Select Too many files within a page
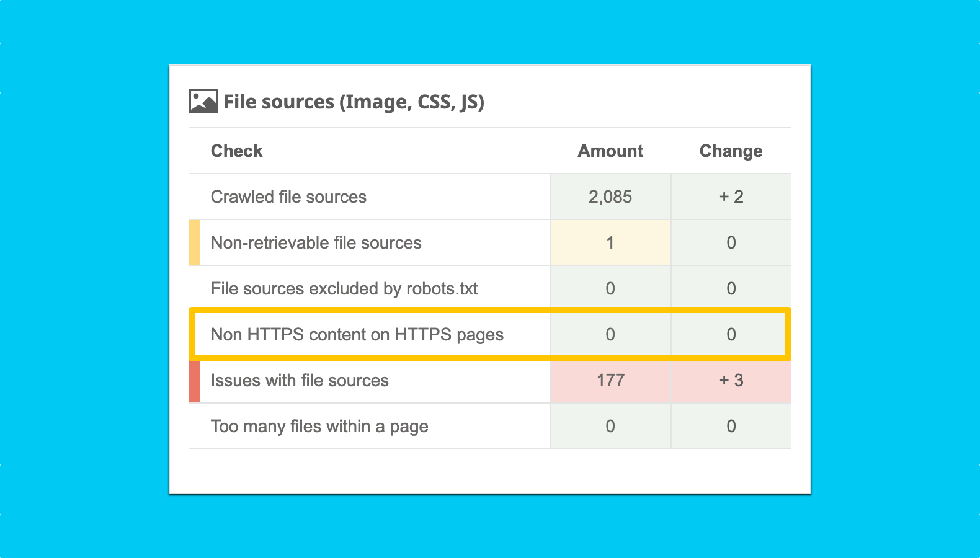Image resolution: width=980 pixels, height=558 pixels. pyautogui.click(x=319, y=426)
